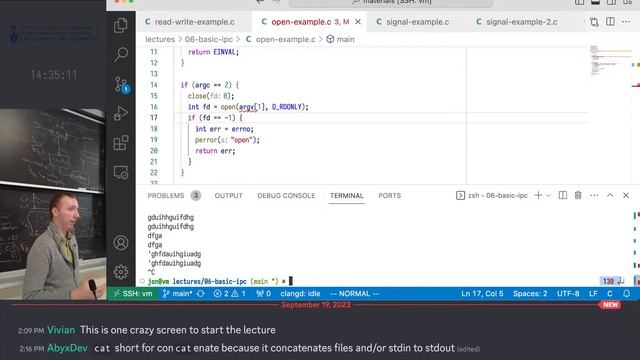Open the launch profile dropdown arrow
Screen dimensions: 640x360
click(549, 196)
